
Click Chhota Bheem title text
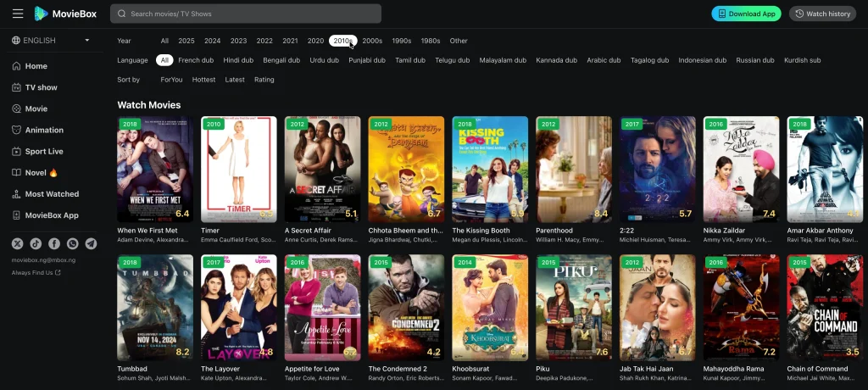point(406,231)
